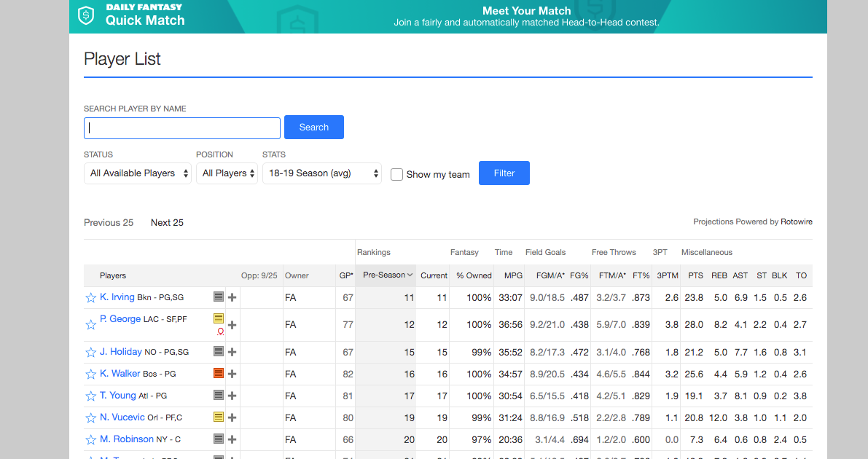The image size is (868, 459).
Task: Click the add plus icon for P. George
Action: pos(232,325)
